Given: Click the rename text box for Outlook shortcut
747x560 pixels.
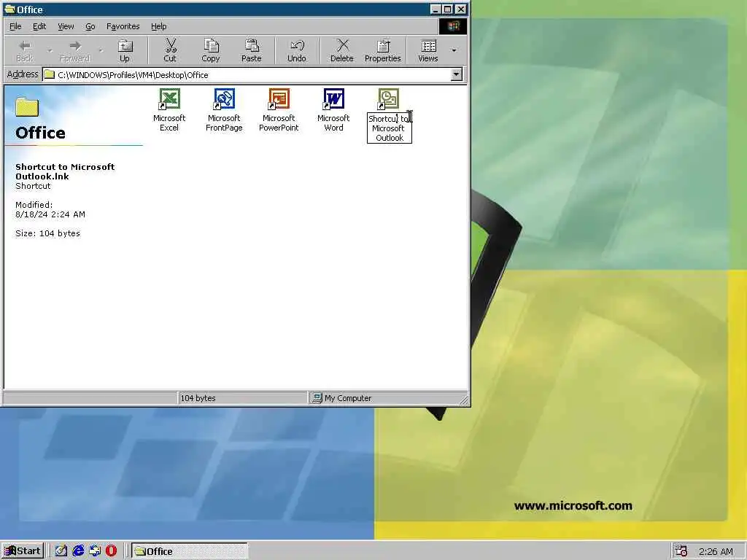Looking at the screenshot, I should pos(390,128).
